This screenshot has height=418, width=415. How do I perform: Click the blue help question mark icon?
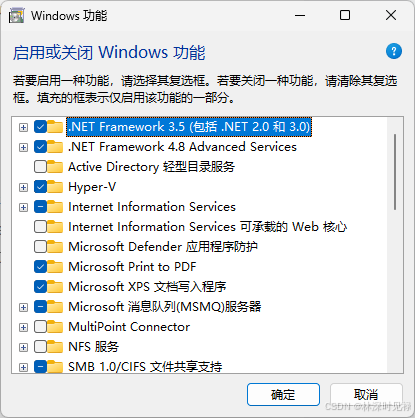click(x=394, y=51)
